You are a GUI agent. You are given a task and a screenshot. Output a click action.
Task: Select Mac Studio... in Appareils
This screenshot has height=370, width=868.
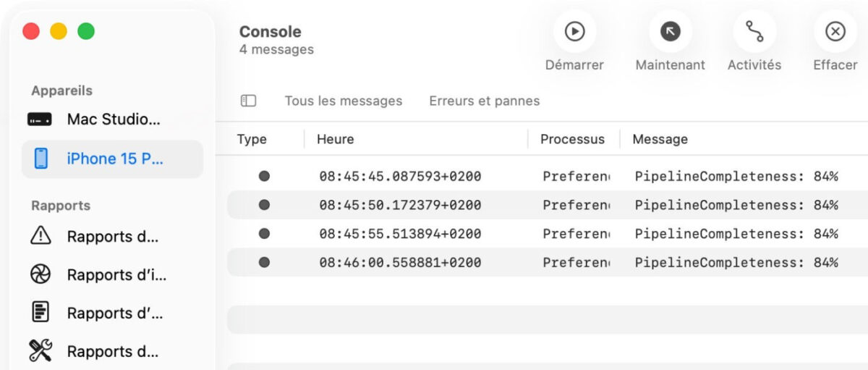(114, 119)
